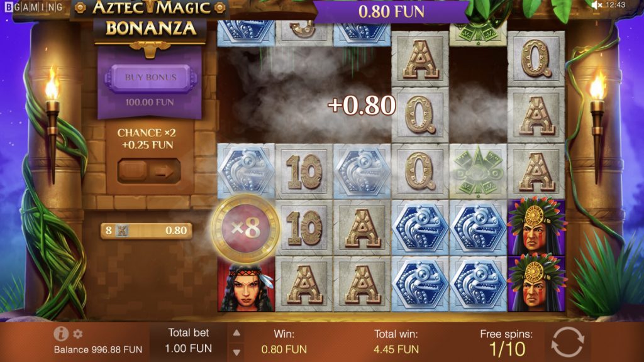The image size is (644, 362).
Task: Click the 100.00 FUN bonus price
Action: click(x=150, y=102)
